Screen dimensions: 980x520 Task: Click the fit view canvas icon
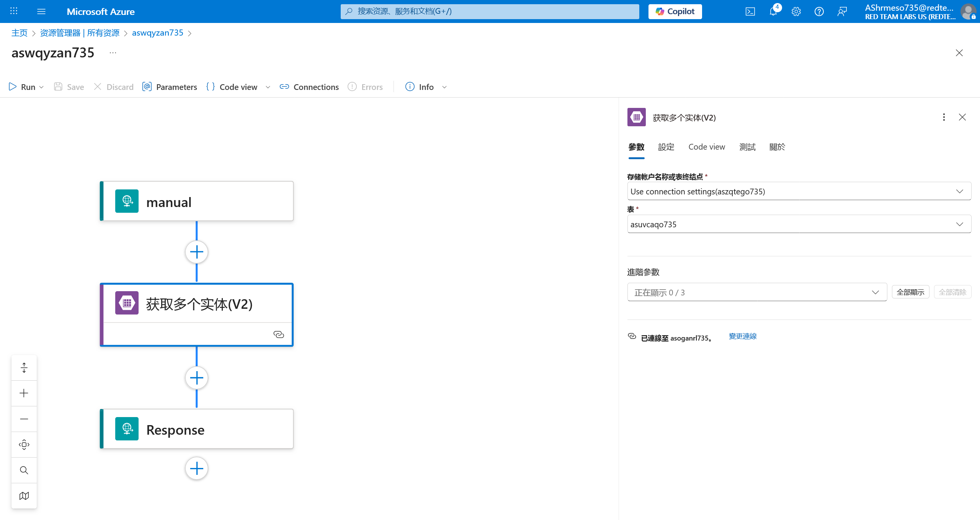24,445
